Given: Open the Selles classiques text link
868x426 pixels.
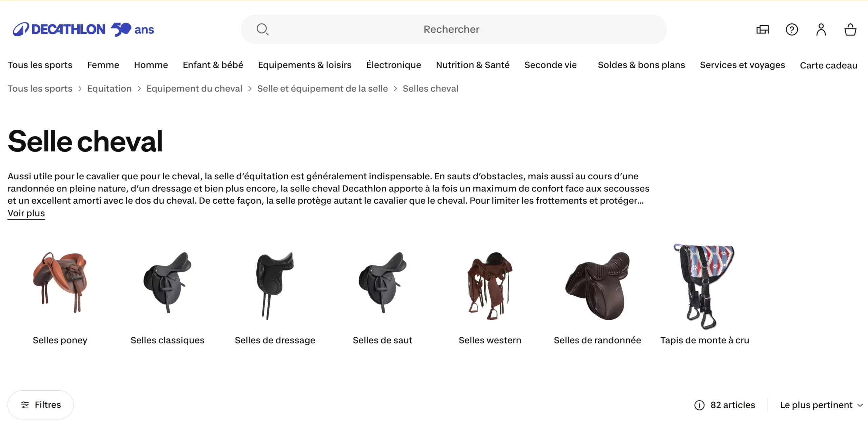Looking at the screenshot, I should click(x=167, y=340).
